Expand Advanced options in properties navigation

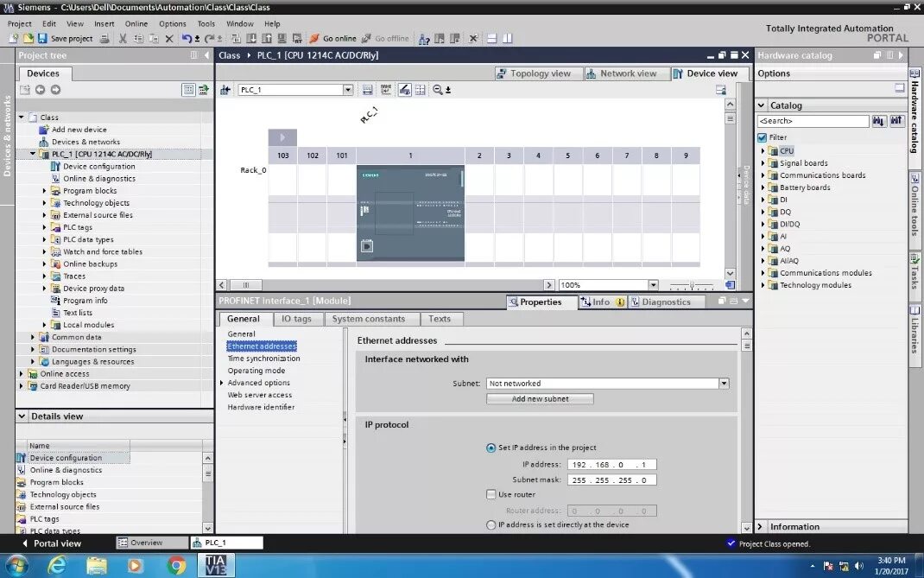point(222,383)
